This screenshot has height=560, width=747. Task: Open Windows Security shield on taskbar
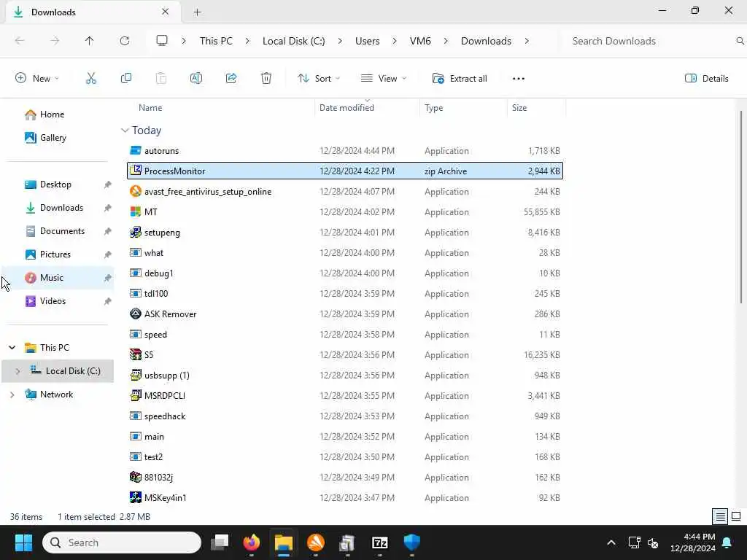[x=411, y=542]
